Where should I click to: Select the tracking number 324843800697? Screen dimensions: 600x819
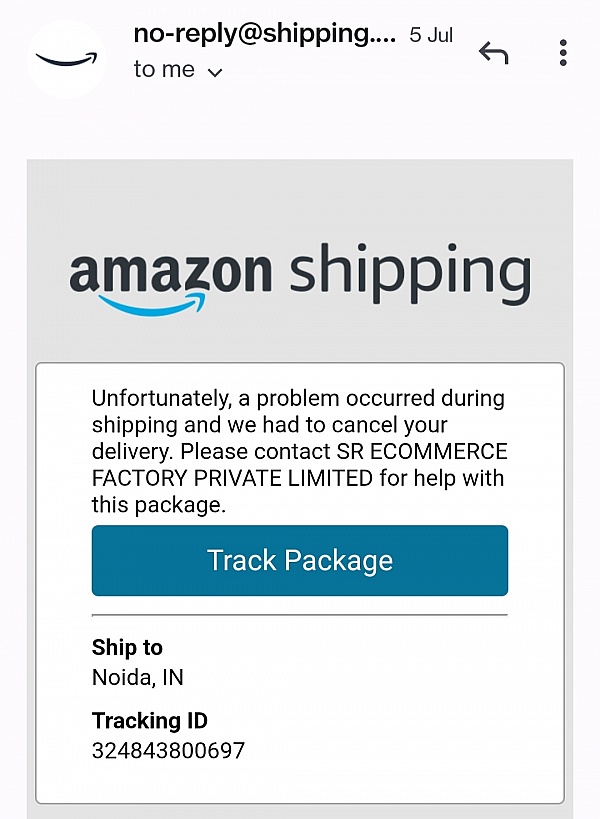click(x=168, y=750)
